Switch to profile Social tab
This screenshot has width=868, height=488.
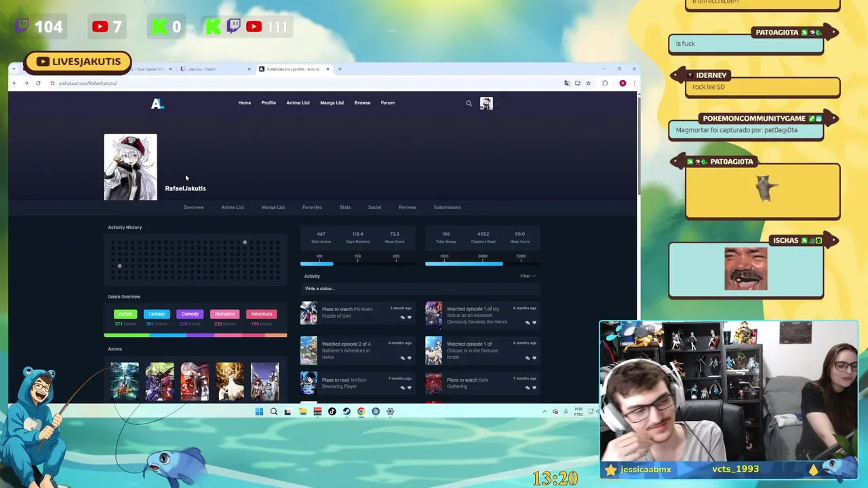click(x=374, y=207)
